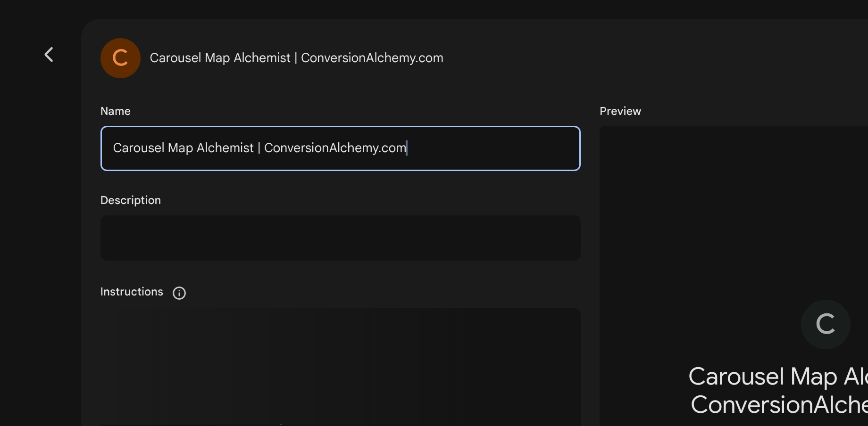Click the gray C avatar in Preview
Image resolution: width=868 pixels, height=426 pixels.
(x=826, y=324)
